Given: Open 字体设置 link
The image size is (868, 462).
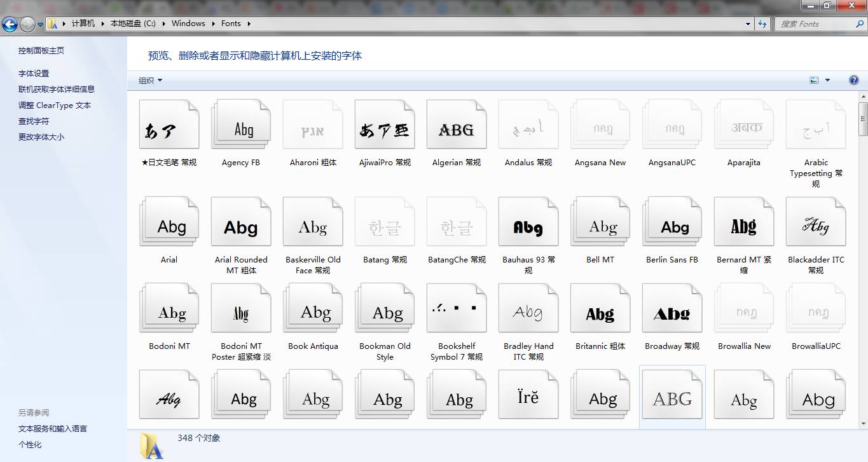Looking at the screenshot, I should (x=34, y=74).
